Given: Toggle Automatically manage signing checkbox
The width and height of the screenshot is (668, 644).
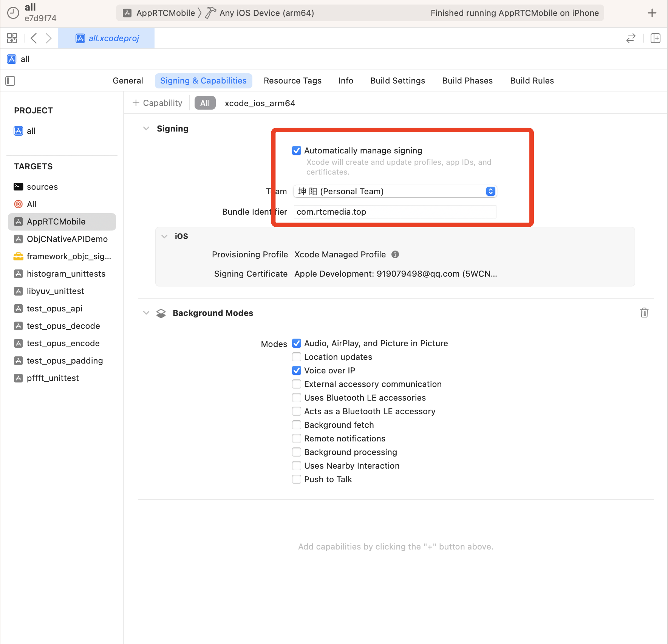Looking at the screenshot, I should click(297, 150).
